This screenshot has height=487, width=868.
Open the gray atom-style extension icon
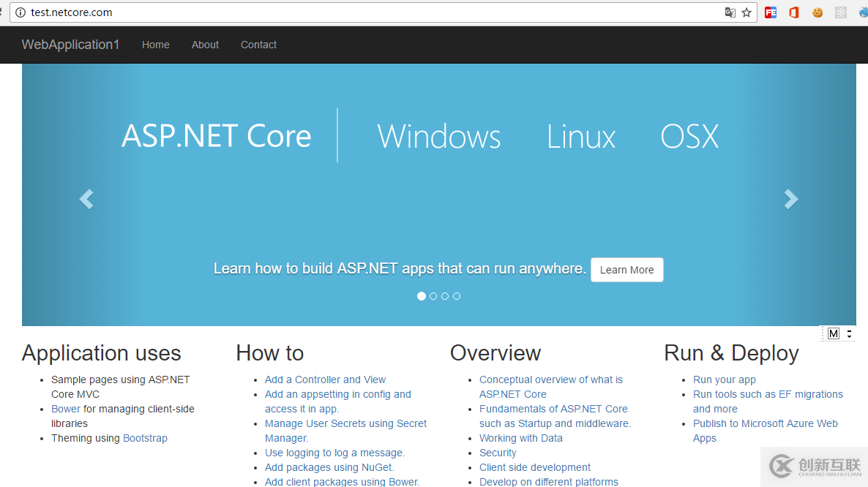[841, 12]
